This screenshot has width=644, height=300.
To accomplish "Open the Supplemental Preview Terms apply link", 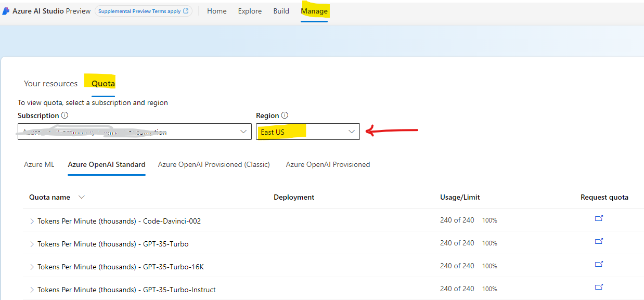I will (143, 11).
